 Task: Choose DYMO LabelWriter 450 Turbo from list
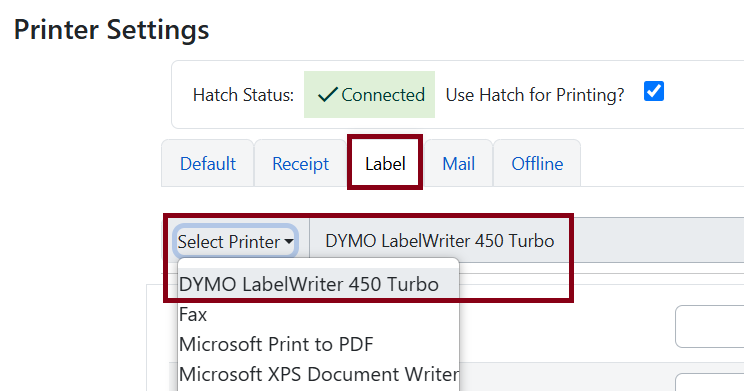(x=318, y=284)
